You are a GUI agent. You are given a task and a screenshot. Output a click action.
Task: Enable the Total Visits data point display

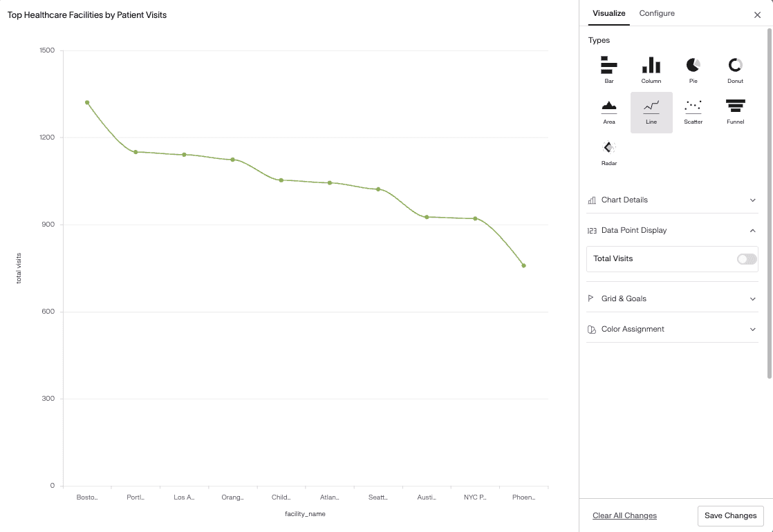click(x=745, y=258)
